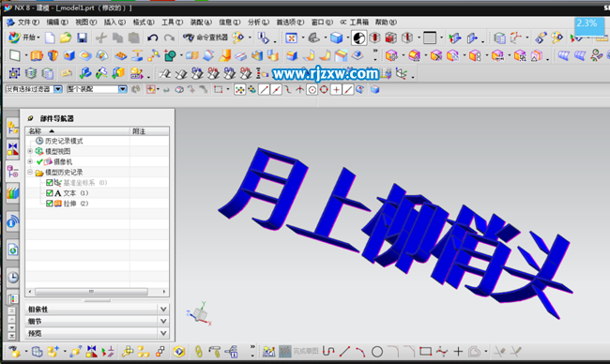Click the Mirror Assembly icon in the bottom toolbar
The width and height of the screenshot is (610, 364).
(92, 352)
